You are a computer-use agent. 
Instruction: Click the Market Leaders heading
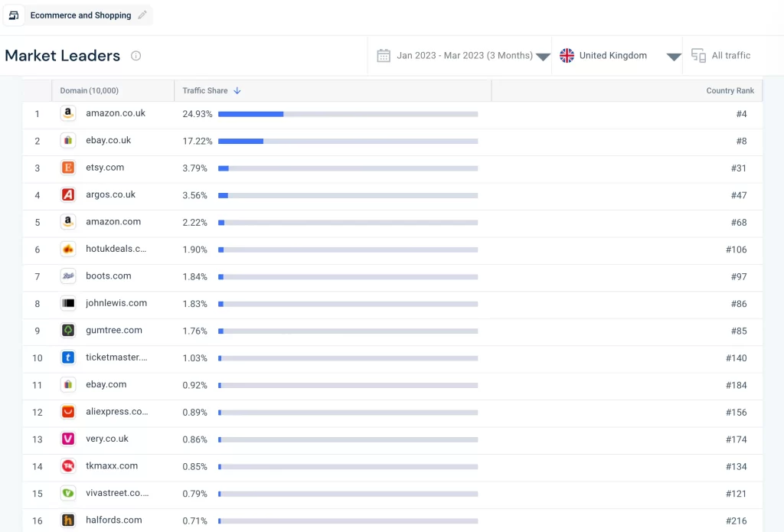(x=63, y=56)
